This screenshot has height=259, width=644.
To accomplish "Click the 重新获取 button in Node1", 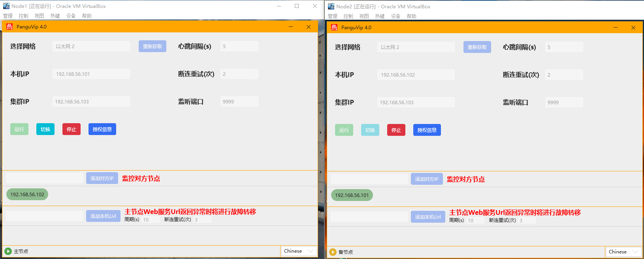I will point(153,46).
